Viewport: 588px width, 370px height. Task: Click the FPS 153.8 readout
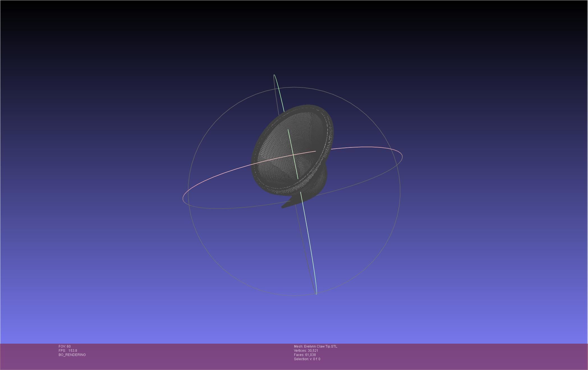68,351
